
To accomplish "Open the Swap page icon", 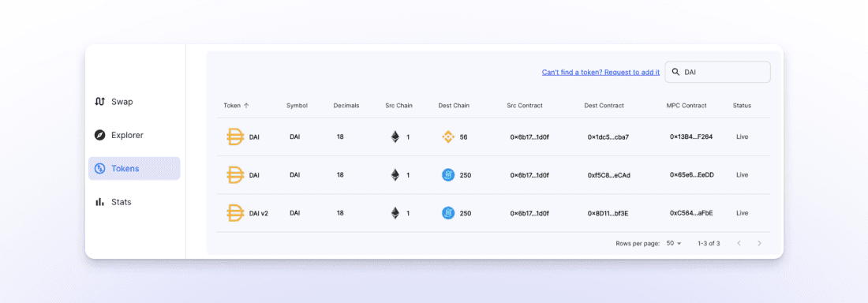I will (99, 101).
